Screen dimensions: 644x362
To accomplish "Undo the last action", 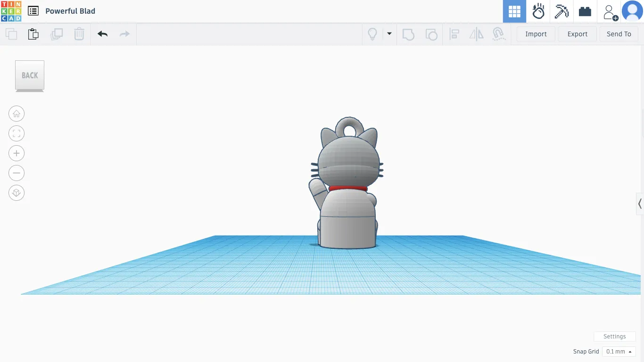I will (x=102, y=34).
